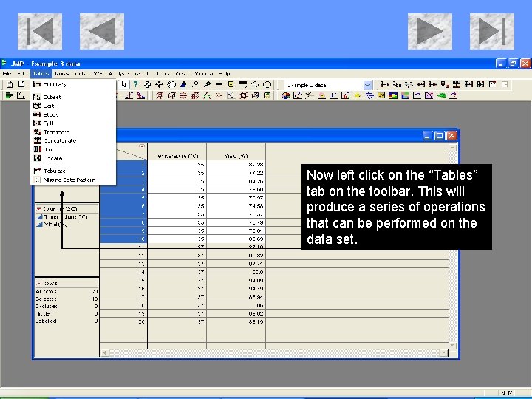Select the brush tool in the toolbar
This screenshot has height=399, width=532.
[x=183, y=84]
